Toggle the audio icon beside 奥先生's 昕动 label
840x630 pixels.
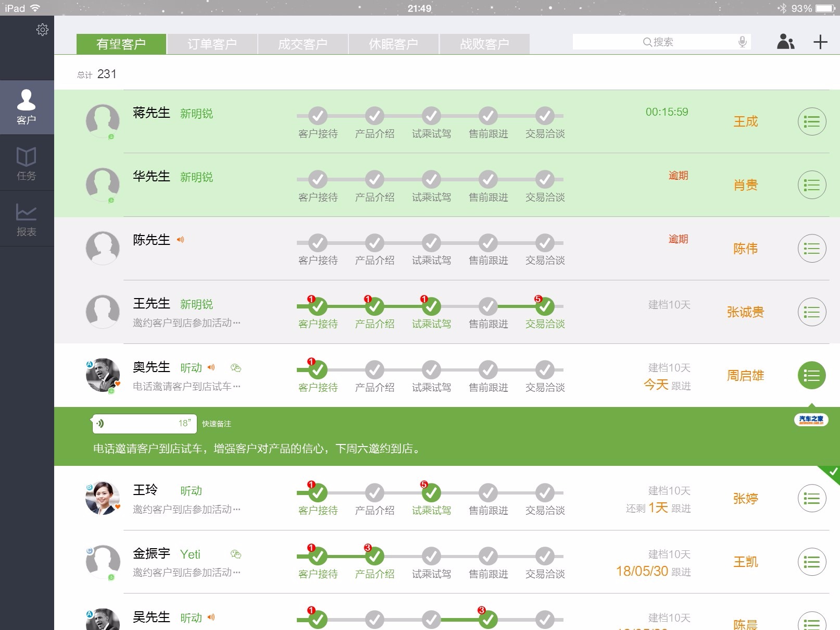210,367
